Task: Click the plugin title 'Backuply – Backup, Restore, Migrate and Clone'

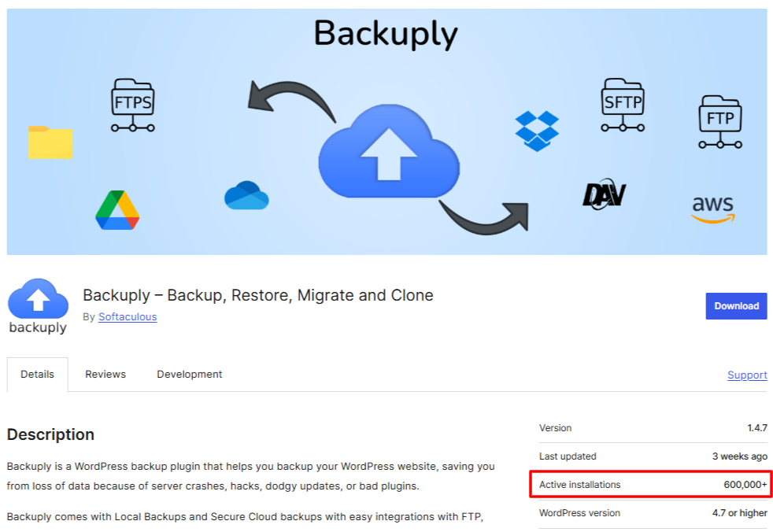Action: point(258,295)
